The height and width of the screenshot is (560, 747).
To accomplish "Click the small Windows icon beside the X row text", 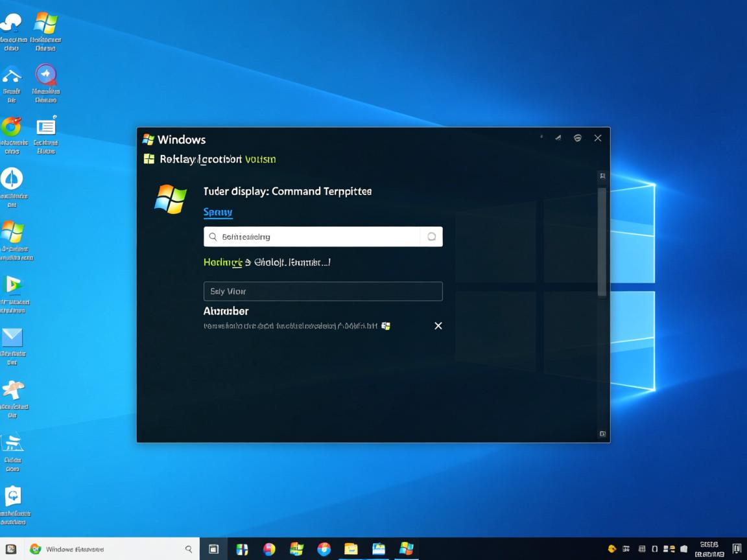I will coord(386,326).
